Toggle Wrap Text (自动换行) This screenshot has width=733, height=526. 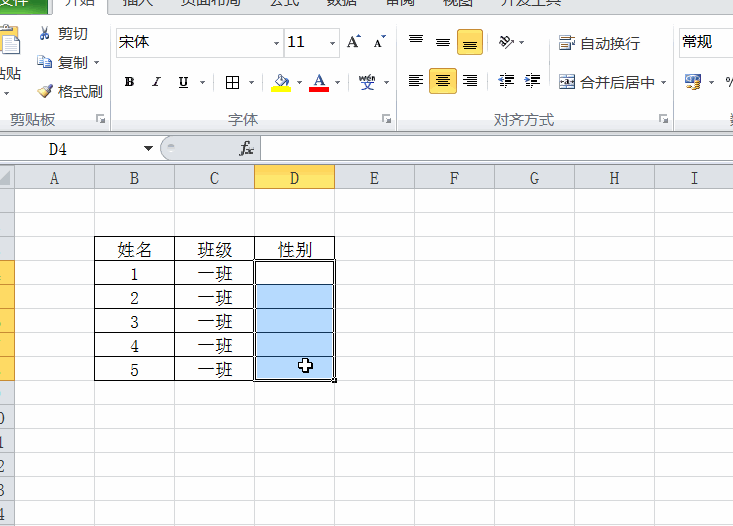point(600,43)
